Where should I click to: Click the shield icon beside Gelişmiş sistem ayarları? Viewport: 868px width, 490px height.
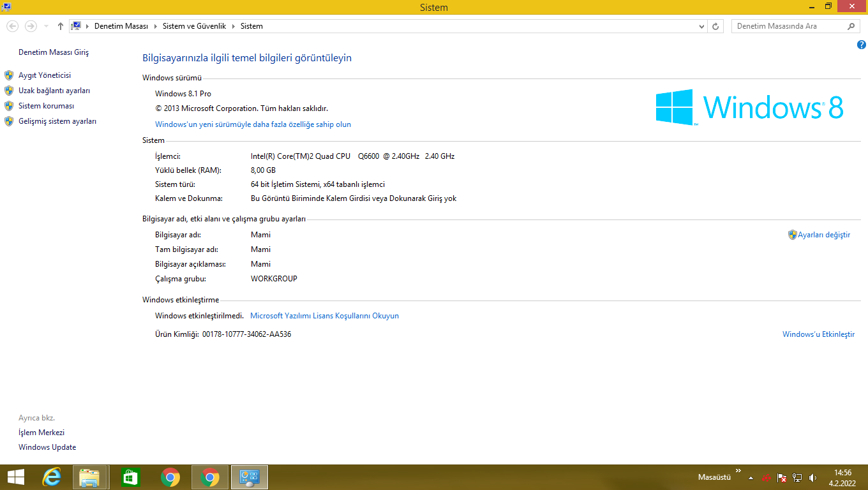pos(9,121)
